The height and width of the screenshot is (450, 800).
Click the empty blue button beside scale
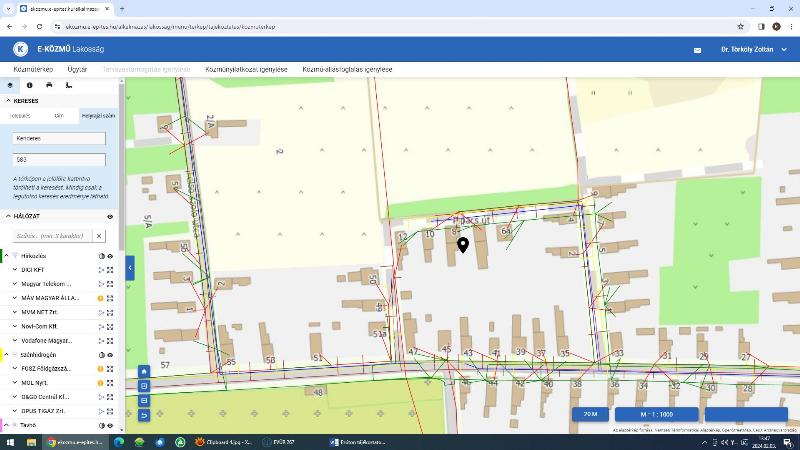(x=746, y=414)
